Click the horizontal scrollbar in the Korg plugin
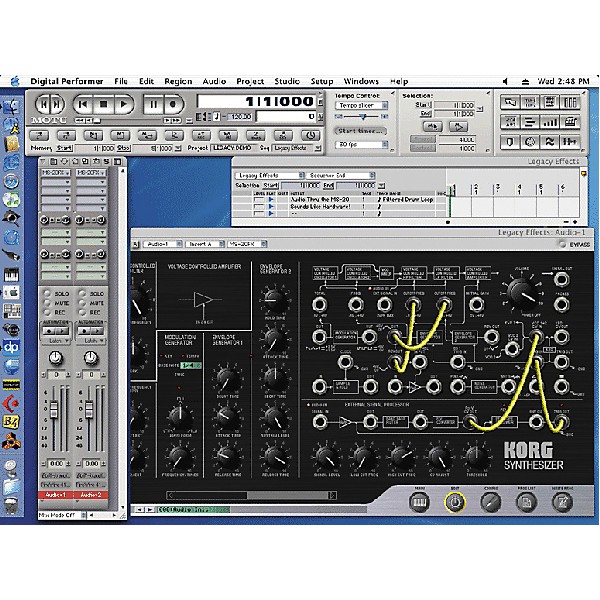 [251, 495]
